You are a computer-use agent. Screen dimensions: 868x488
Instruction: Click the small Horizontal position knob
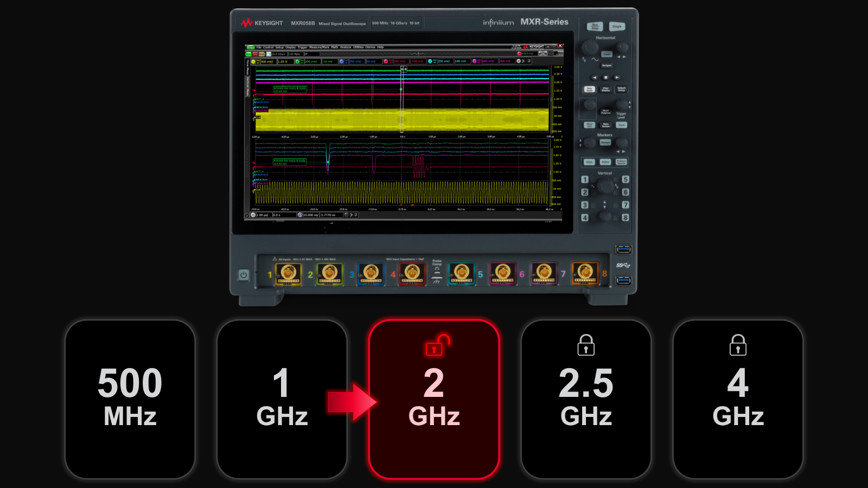point(622,47)
